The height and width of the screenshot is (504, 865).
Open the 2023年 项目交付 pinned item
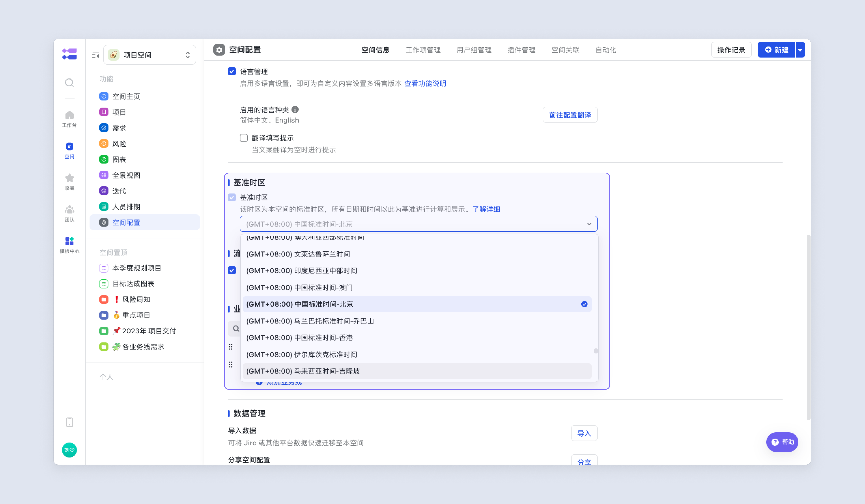[x=145, y=331]
